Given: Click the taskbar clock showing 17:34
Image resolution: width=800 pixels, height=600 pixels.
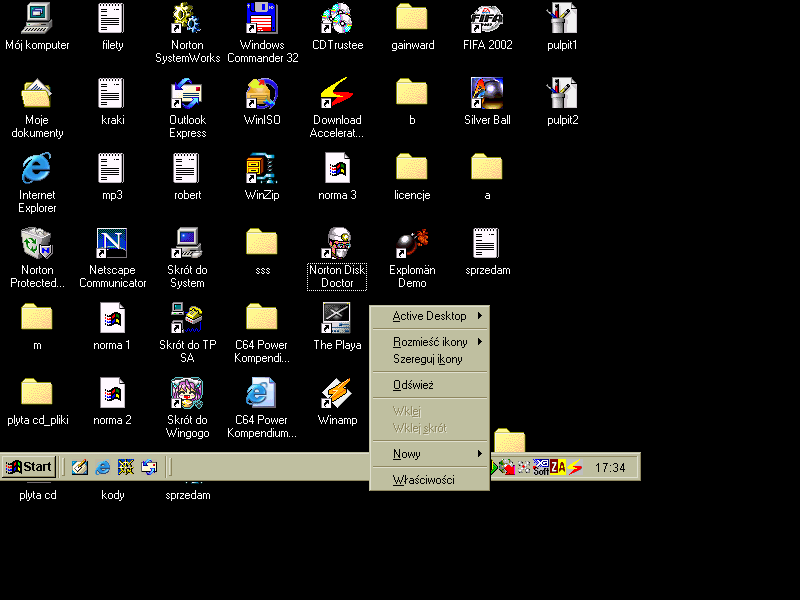Looking at the screenshot, I should coord(610,467).
